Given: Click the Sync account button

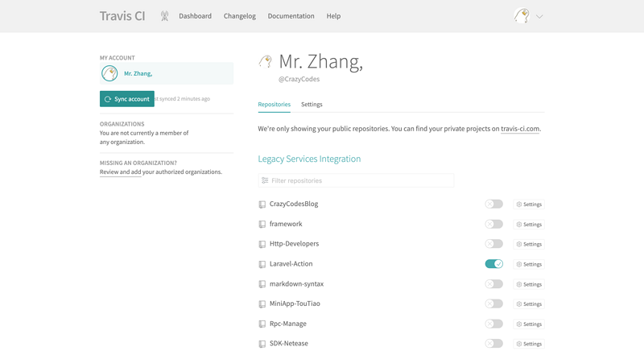Looking at the screenshot, I should (x=127, y=99).
